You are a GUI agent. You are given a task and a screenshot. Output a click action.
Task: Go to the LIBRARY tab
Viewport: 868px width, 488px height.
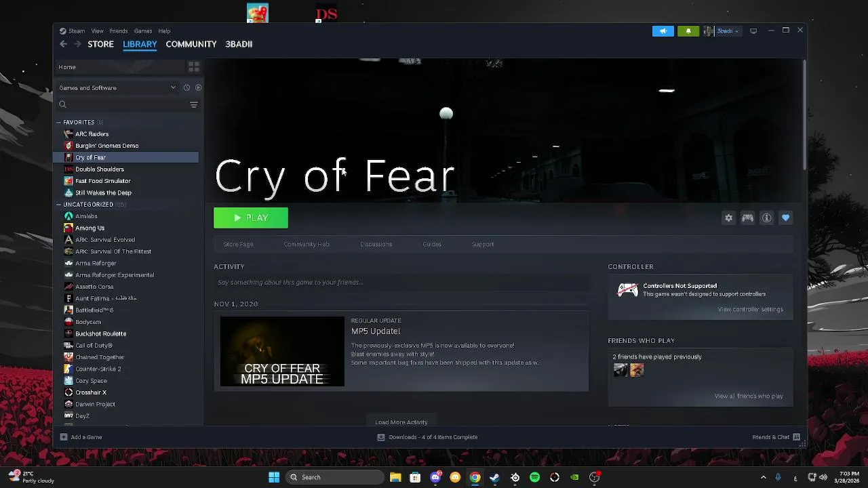140,44
